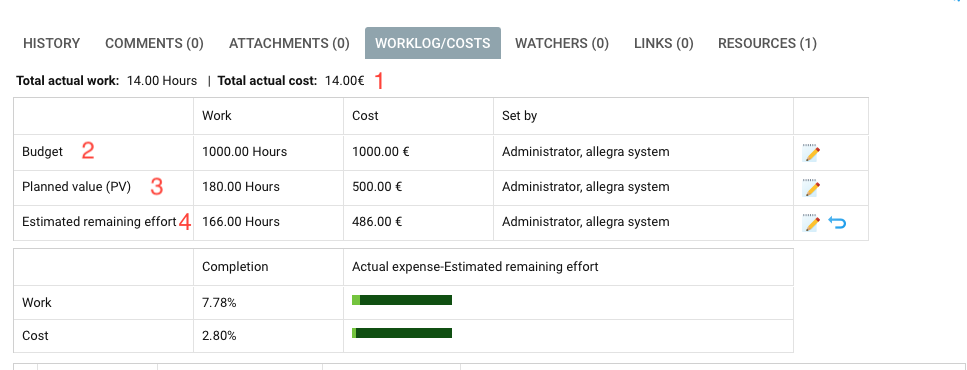Click the Budget row label
The height and width of the screenshot is (370, 967).
click(43, 152)
